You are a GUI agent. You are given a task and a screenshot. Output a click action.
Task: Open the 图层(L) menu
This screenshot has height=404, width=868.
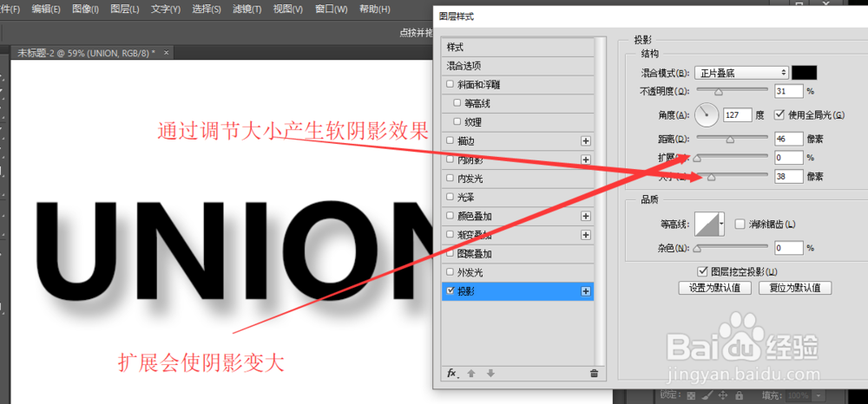124,10
